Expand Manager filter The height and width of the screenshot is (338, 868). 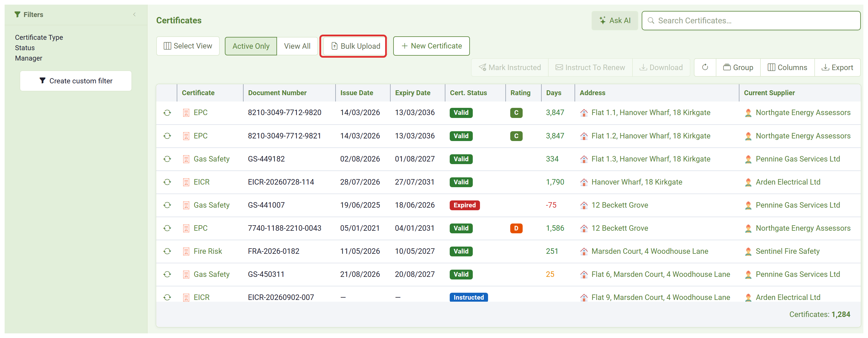28,58
